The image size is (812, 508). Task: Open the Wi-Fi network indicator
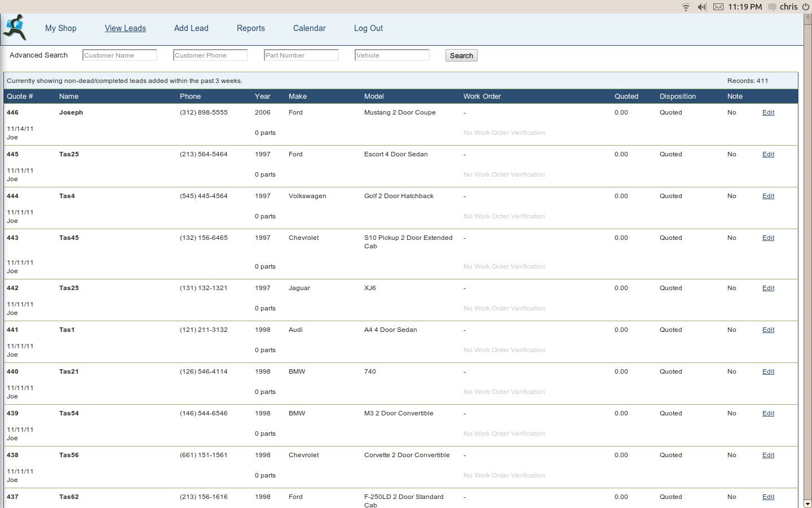coord(686,7)
